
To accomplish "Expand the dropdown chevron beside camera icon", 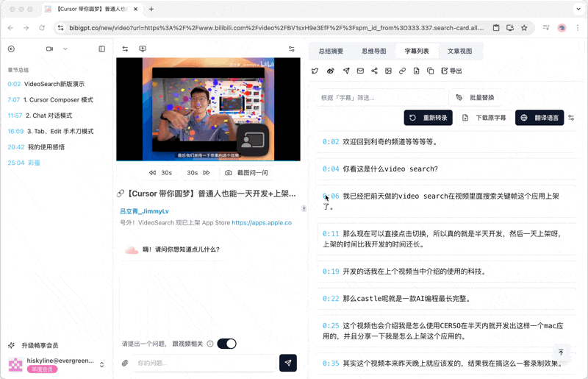I will click(65, 49).
